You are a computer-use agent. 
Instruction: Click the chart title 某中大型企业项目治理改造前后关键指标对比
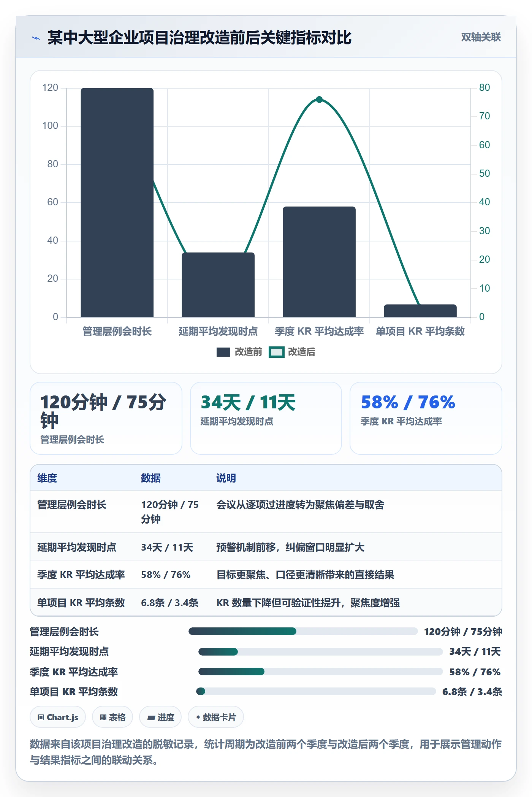coord(199,38)
